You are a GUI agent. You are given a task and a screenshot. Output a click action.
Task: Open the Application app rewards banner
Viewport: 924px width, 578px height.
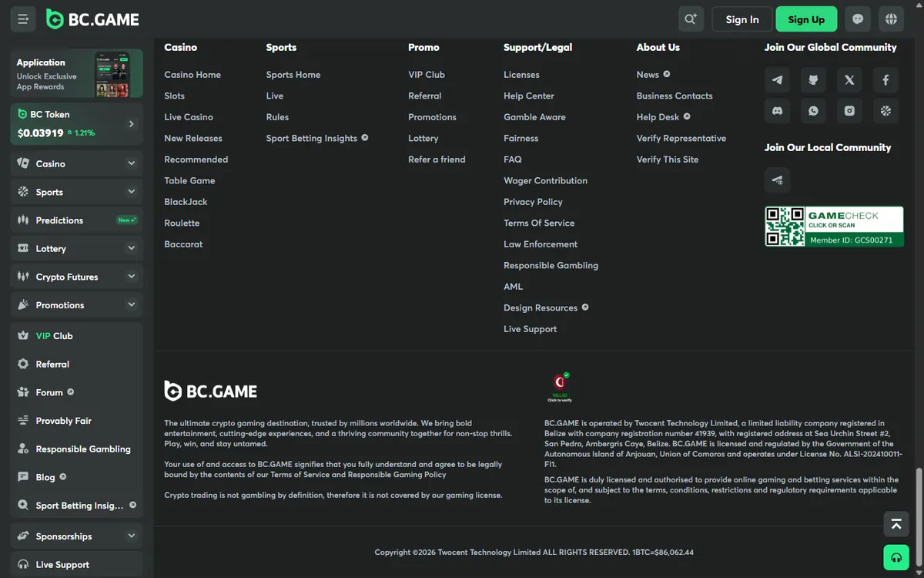pyautogui.click(x=76, y=74)
